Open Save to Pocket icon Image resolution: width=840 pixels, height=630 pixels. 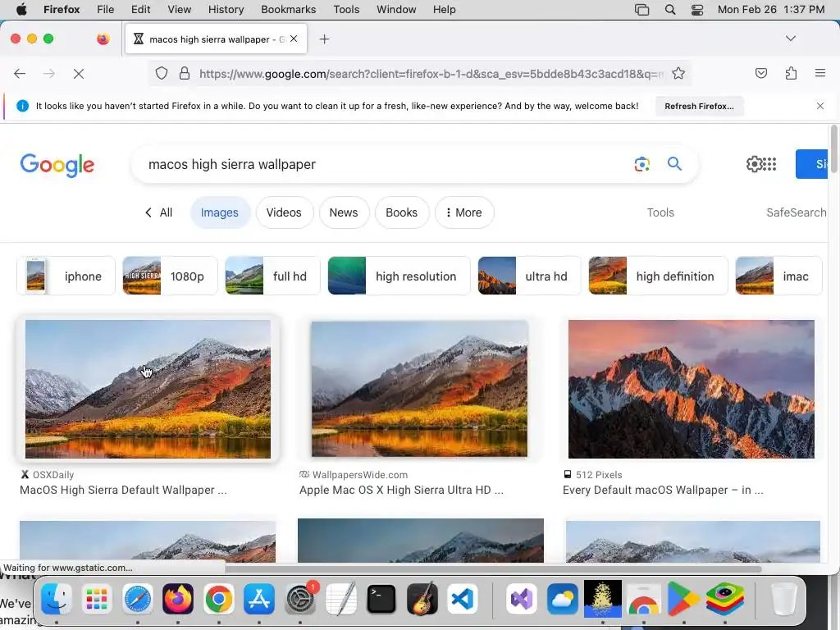click(760, 73)
